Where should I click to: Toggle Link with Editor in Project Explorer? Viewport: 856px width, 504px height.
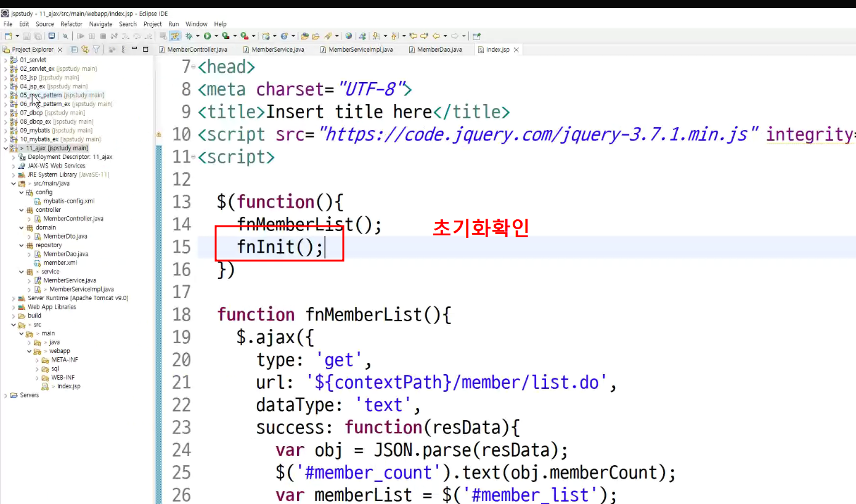[x=85, y=49]
